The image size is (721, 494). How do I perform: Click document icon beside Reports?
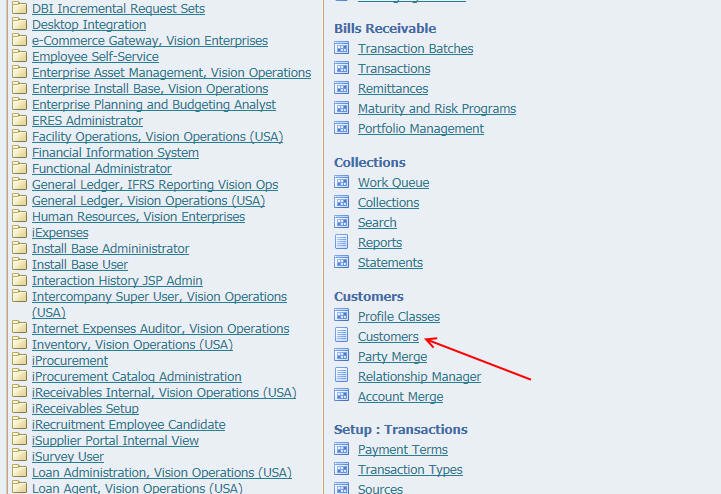[342, 242]
